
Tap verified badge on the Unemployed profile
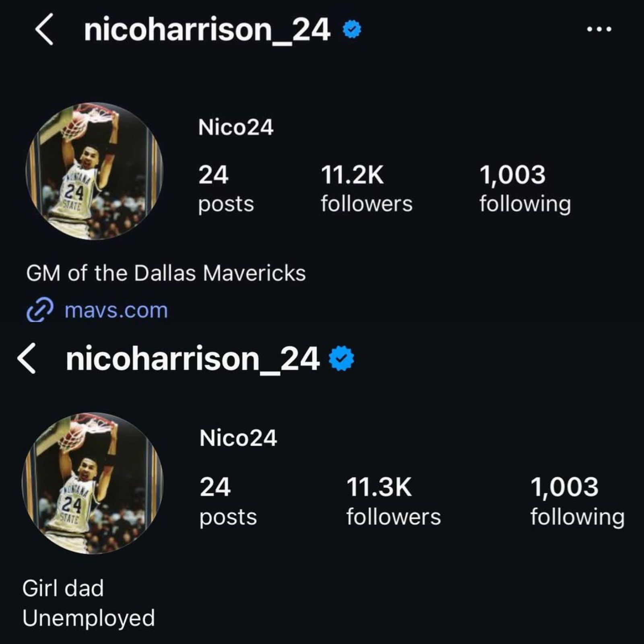point(342,358)
